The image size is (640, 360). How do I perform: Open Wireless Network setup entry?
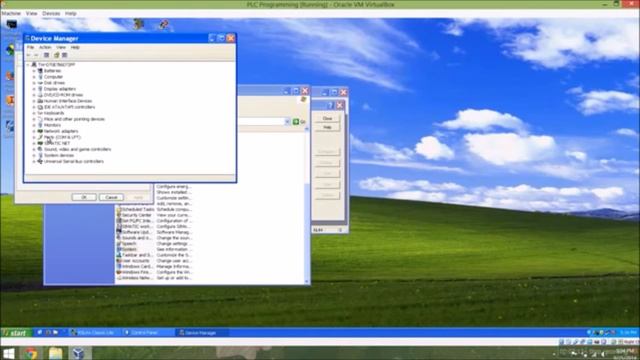click(x=135, y=278)
